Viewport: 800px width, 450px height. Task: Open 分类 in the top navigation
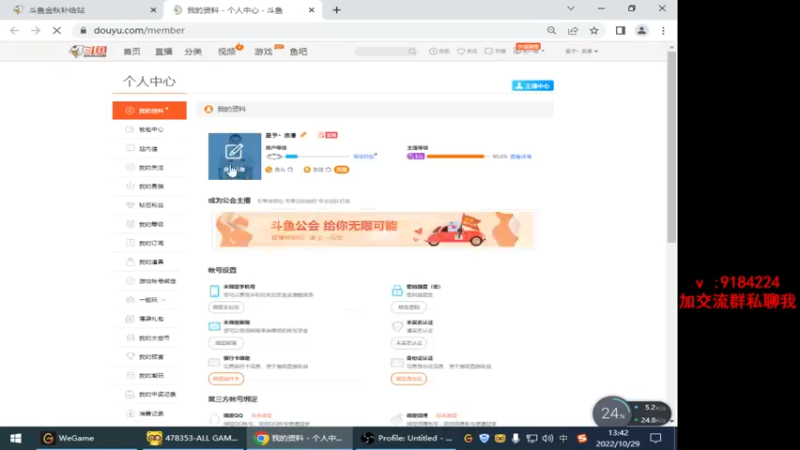point(193,52)
